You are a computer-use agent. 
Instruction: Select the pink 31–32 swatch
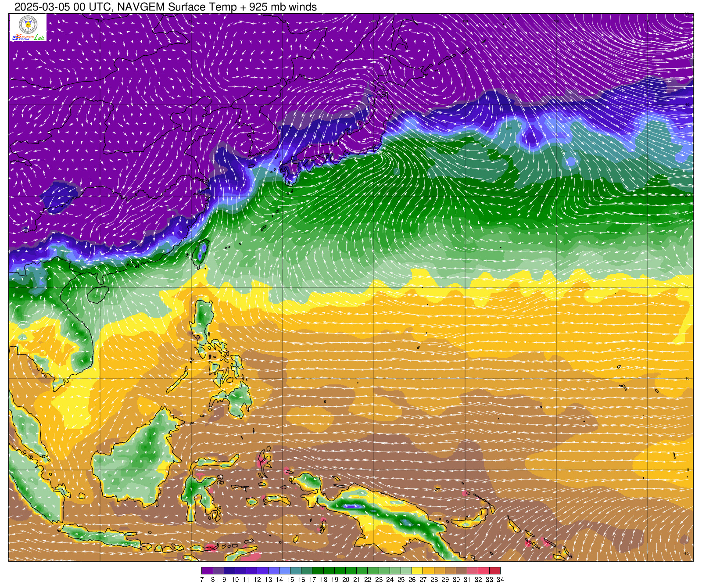tap(473, 571)
